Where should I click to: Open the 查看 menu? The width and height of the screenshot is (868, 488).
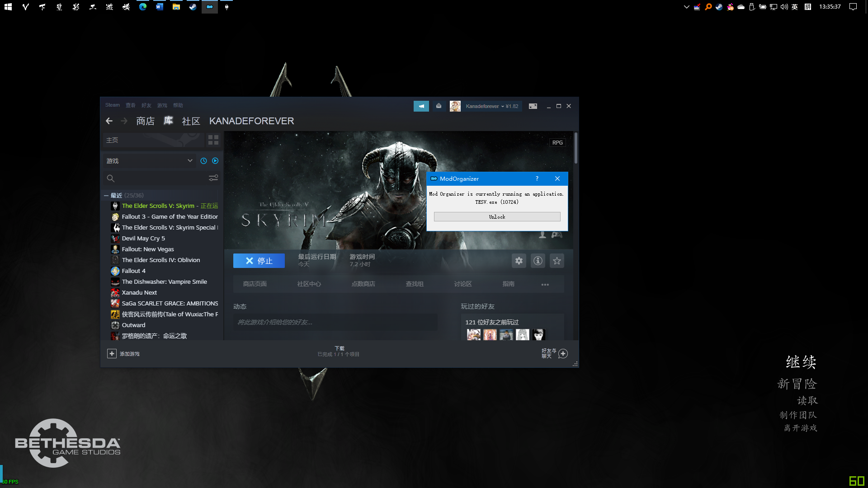pos(130,105)
